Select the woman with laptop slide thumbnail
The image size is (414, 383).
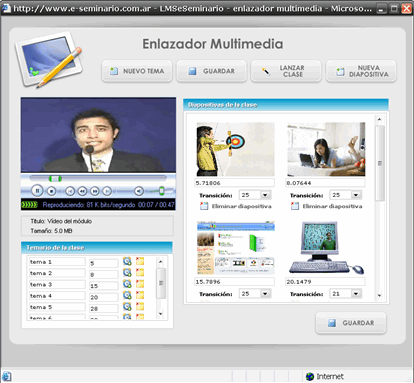[326, 149]
